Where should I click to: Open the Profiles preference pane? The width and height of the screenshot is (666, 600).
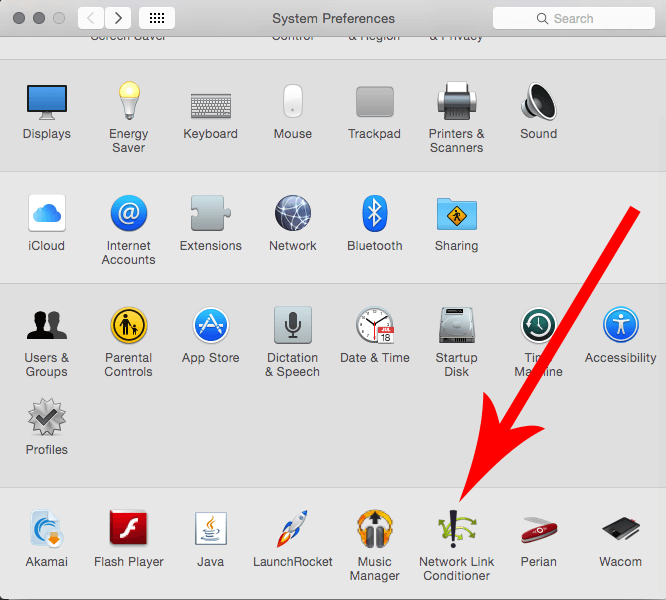46,417
